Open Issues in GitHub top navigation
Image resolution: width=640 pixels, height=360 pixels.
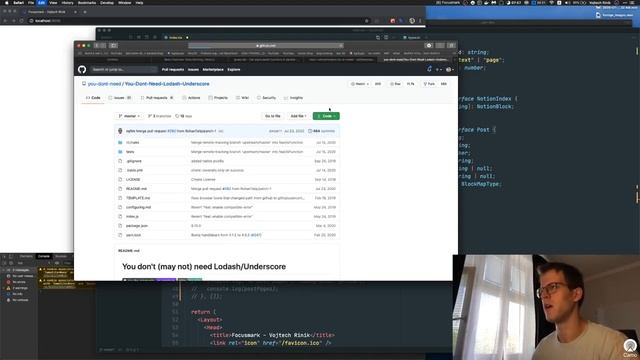point(193,69)
